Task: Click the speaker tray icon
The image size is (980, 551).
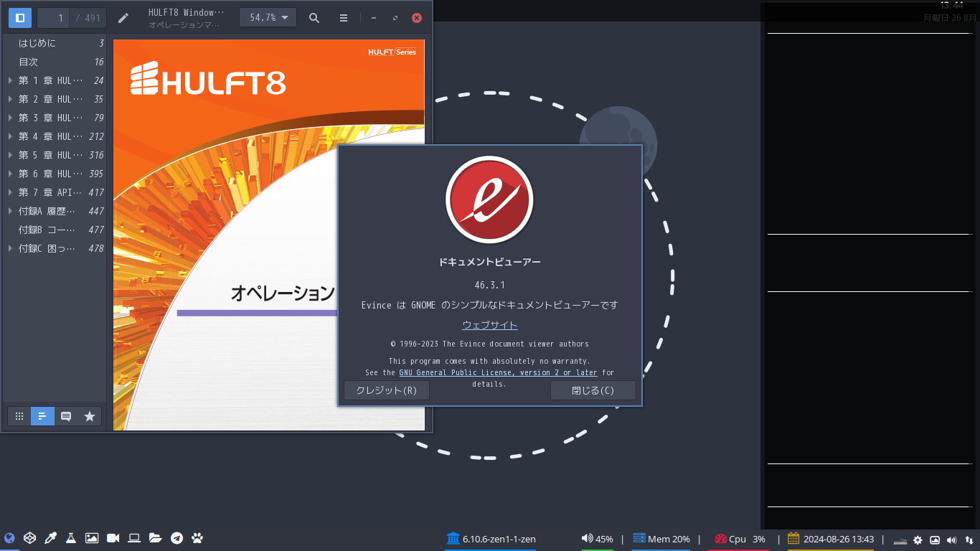Action: tap(952, 540)
